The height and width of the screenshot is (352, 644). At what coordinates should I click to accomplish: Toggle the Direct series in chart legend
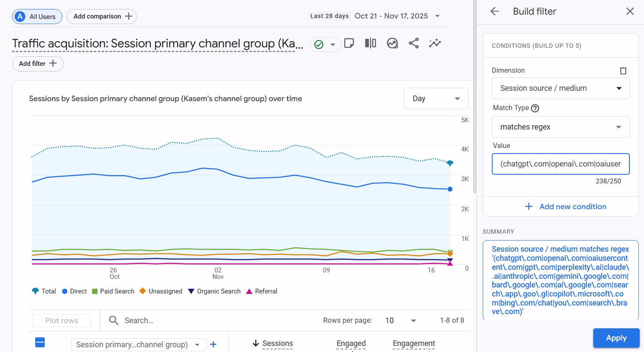point(74,291)
